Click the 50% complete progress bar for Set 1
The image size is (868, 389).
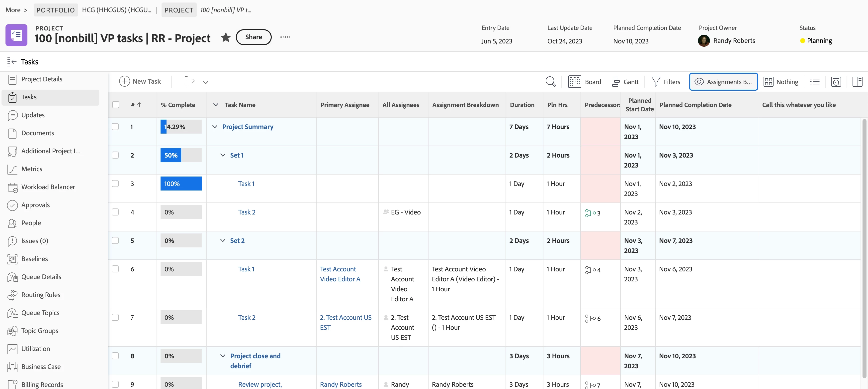(x=181, y=155)
